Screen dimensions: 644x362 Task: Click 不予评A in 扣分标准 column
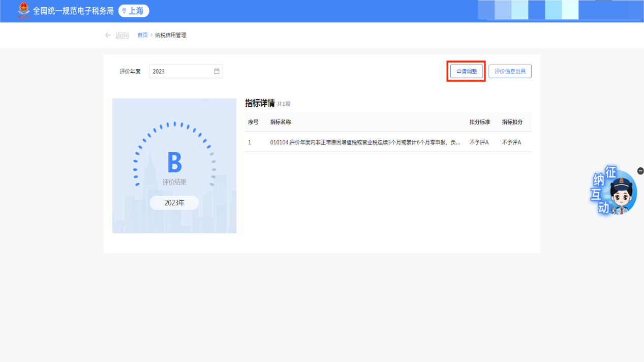pyautogui.click(x=479, y=142)
